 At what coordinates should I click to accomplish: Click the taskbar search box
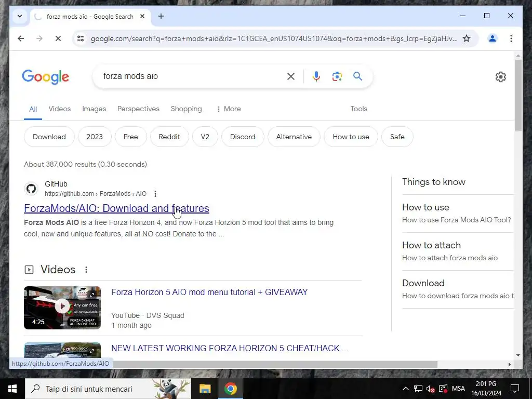(x=108, y=389)
